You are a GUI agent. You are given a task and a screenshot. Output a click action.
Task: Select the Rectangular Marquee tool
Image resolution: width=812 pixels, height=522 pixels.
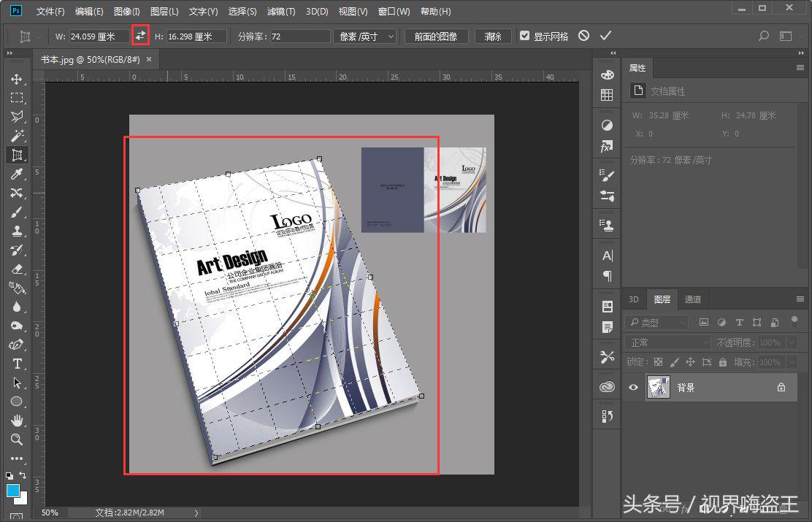pos(17,98)
